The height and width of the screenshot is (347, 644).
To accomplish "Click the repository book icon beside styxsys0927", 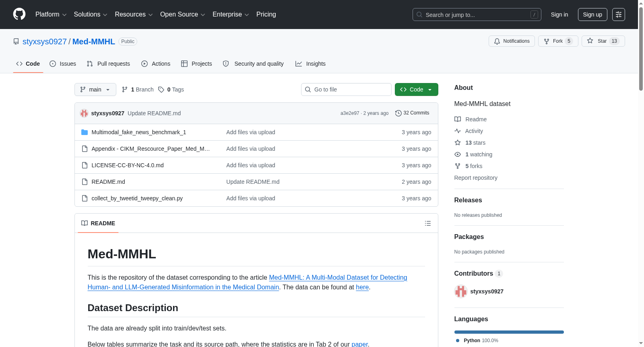I will pos(16,42).
